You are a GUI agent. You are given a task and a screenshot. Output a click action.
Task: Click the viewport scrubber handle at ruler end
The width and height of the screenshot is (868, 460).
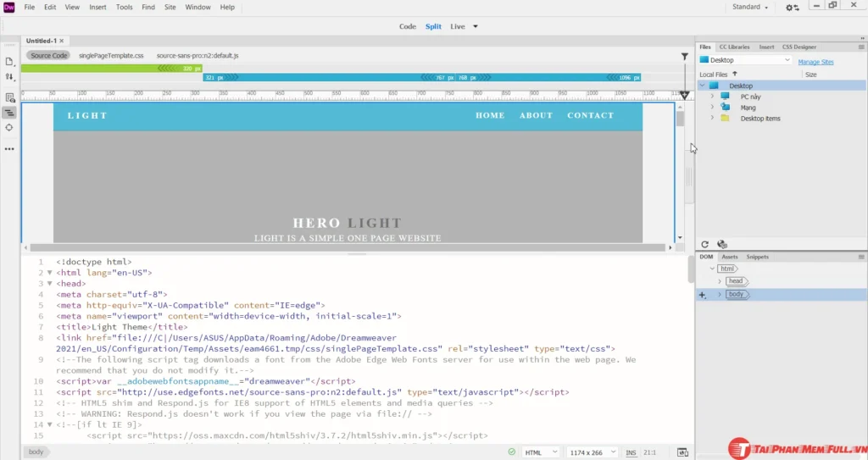pos(685,95)
